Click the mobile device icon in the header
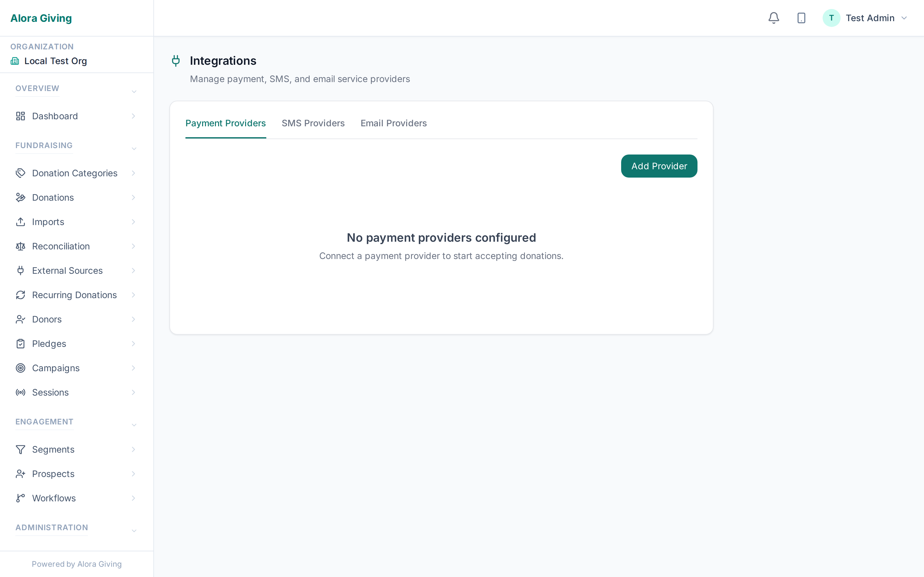 [x=801, y=18]
